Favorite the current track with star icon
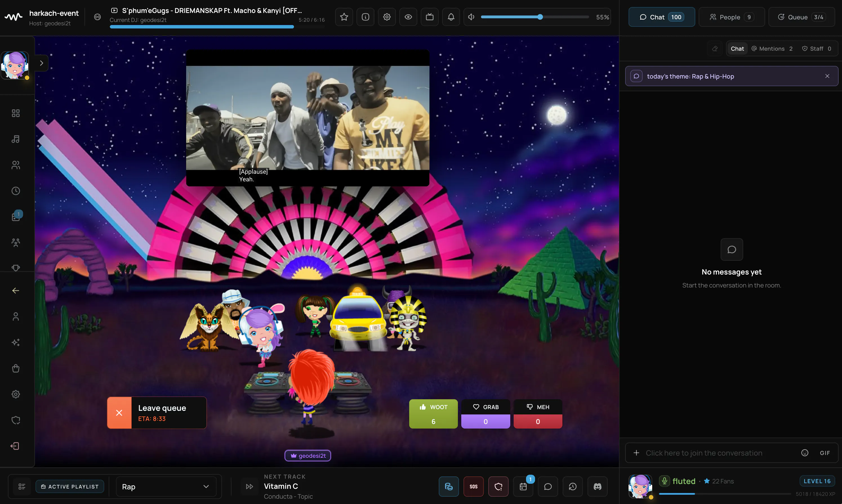Viewport: 842px width, 504px height. point(344,17)
